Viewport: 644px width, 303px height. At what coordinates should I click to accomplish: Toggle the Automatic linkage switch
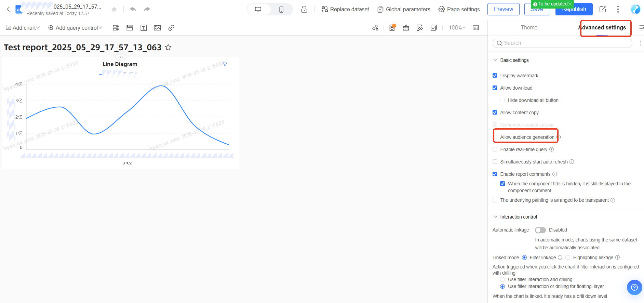pyautogui.click(x=540, y=230)
